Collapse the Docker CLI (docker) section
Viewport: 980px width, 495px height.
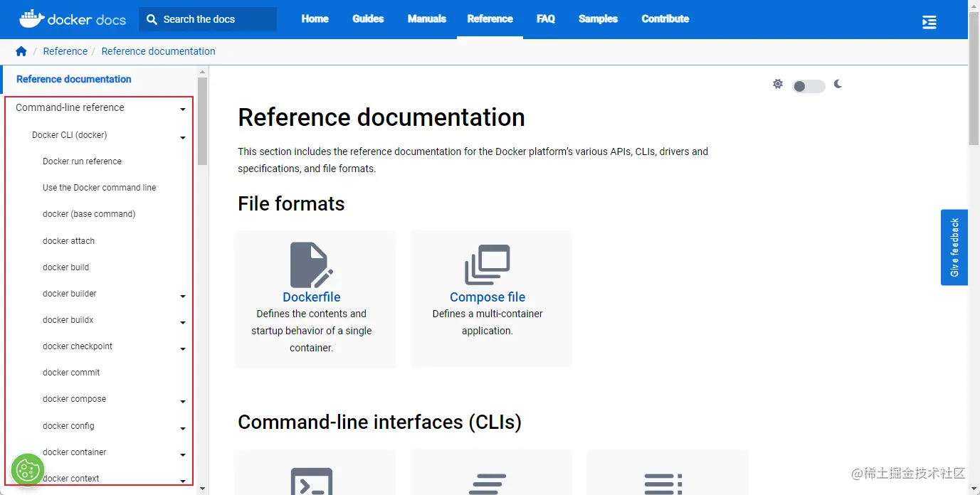coord(183,137)
